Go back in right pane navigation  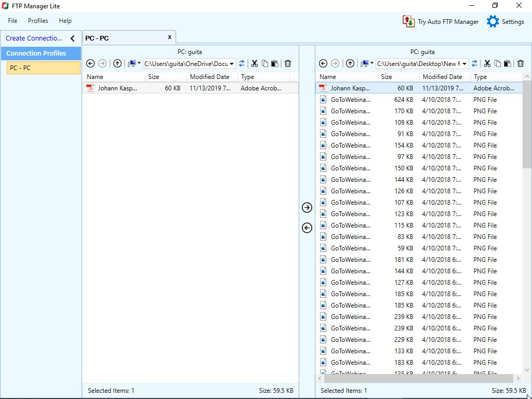point(323,63)
